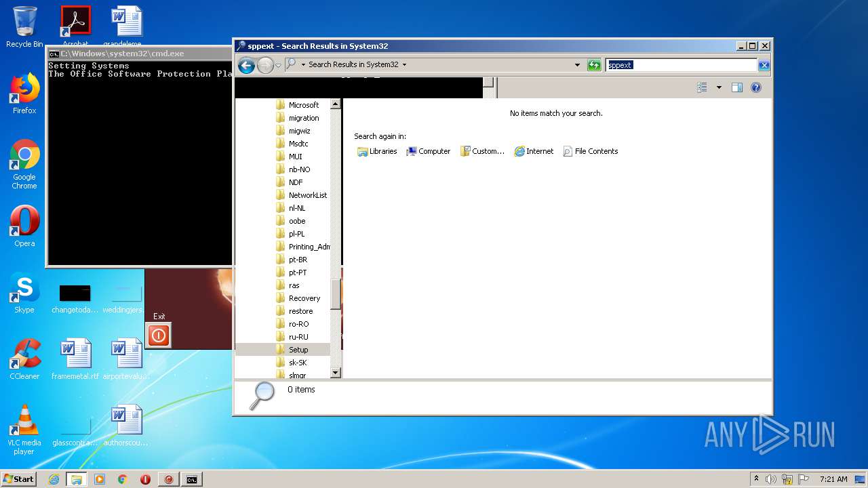Screen dimensions: 868x488
Task: Click the red Exit power button
Action: (x=159, y=335)
